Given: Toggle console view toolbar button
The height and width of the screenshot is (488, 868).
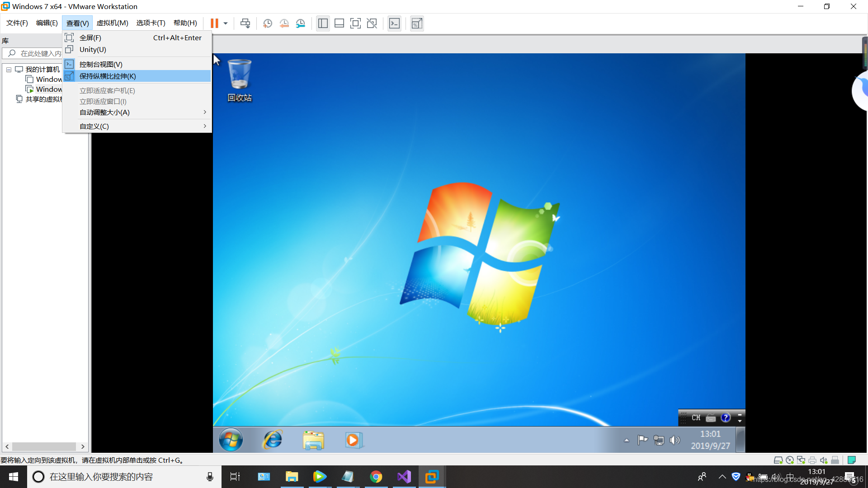Looking at the screenshot, I should (394, 23).
